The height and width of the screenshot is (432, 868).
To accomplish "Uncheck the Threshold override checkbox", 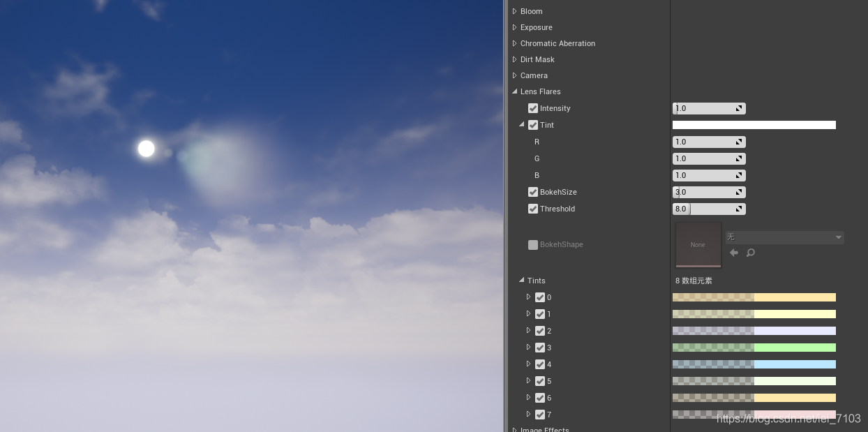I will pos(533,209).
